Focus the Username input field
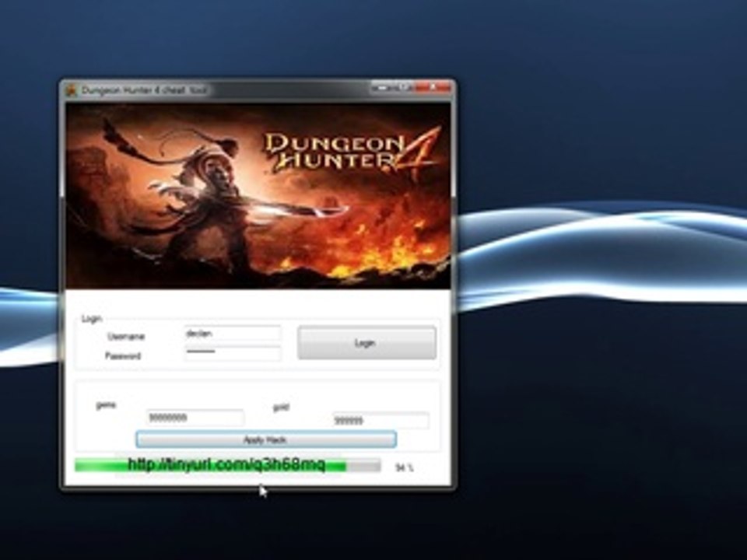This screenshot has height=560, width=747. coord(233,334)
